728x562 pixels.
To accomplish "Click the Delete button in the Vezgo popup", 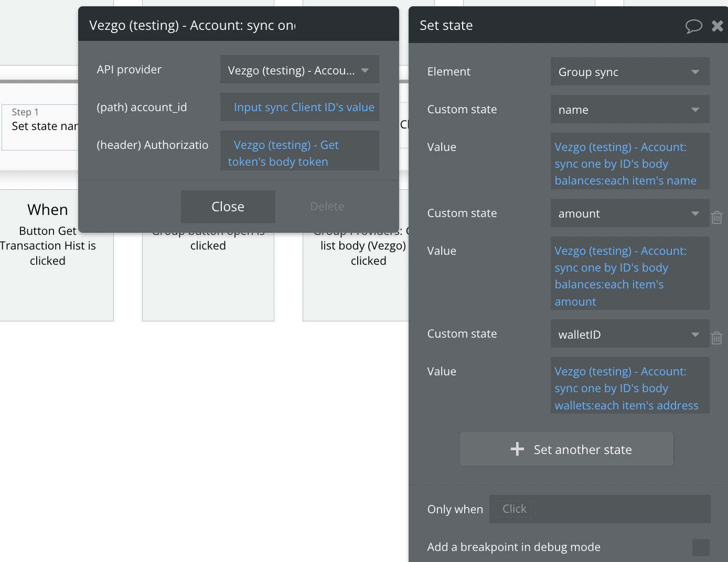I will click(327, 207).
